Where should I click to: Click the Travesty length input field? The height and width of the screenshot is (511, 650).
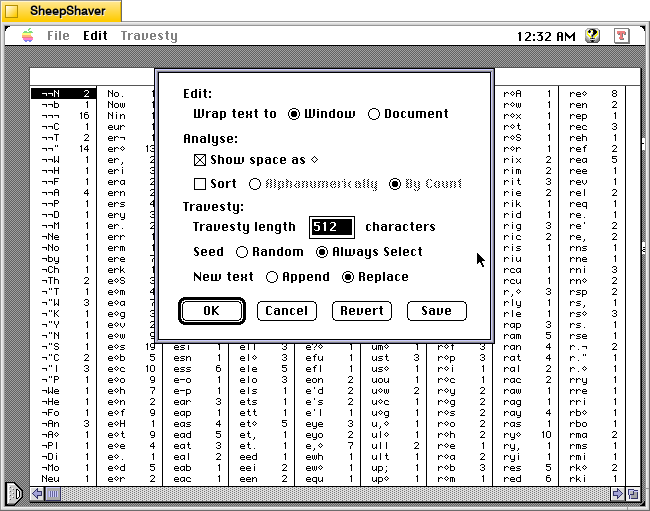click(x=332, y=227)
